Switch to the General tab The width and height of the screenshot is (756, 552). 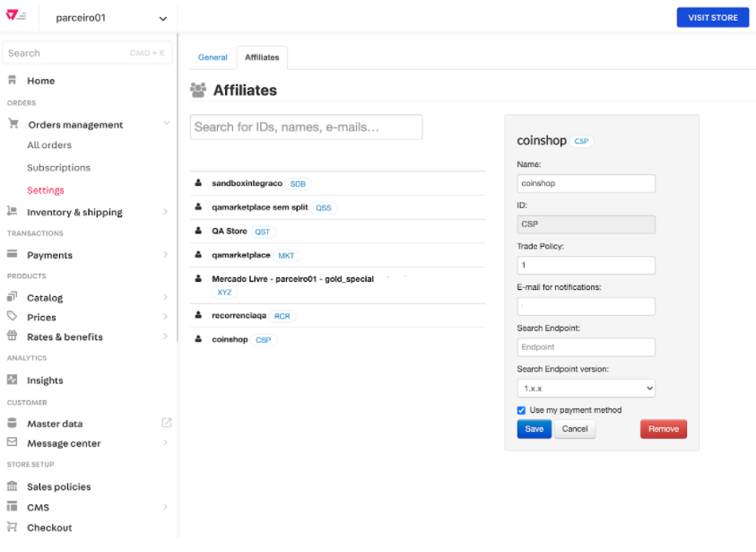213,57
